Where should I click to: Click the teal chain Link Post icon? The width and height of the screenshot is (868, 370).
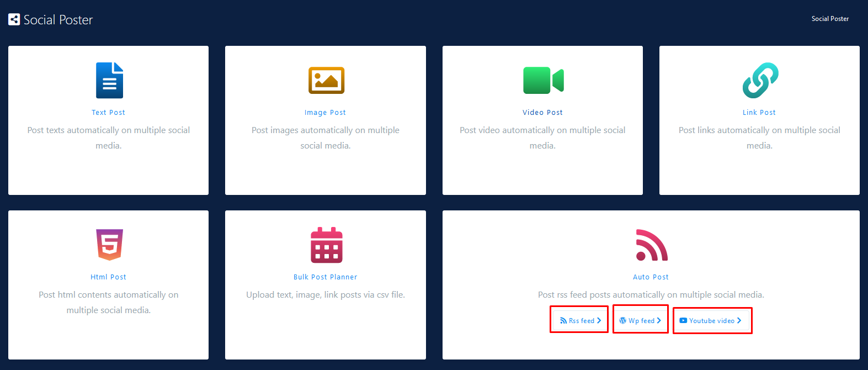point(760,81)
